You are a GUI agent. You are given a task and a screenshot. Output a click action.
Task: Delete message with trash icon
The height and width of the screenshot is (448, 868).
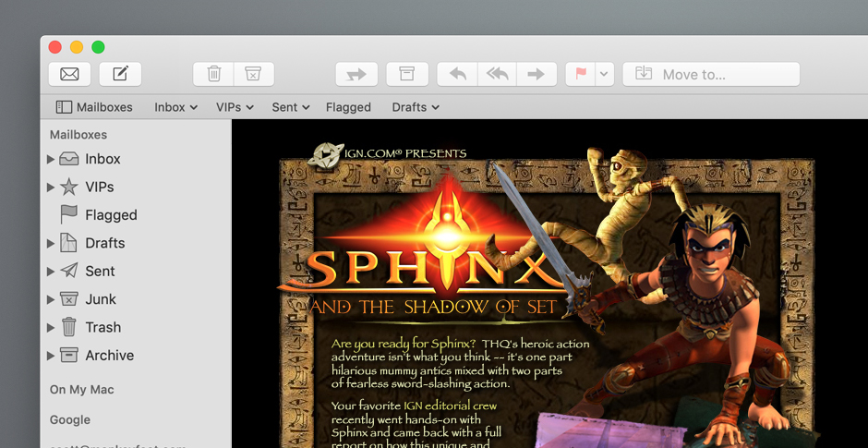point(213,74)
